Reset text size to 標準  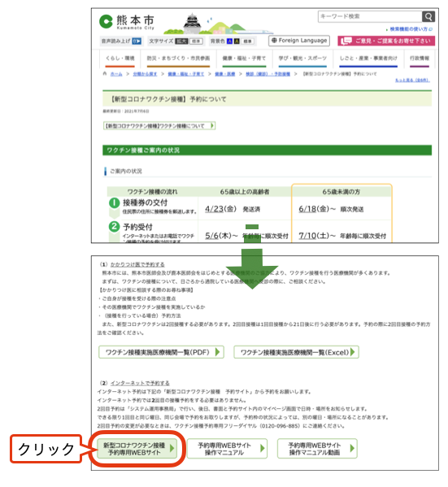coord(196,41)
